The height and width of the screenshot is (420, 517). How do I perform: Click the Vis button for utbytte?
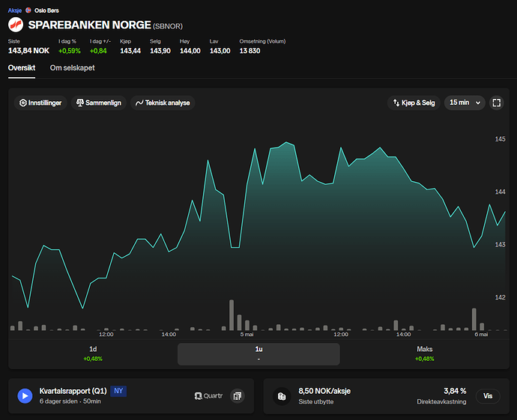pos(488,396)
